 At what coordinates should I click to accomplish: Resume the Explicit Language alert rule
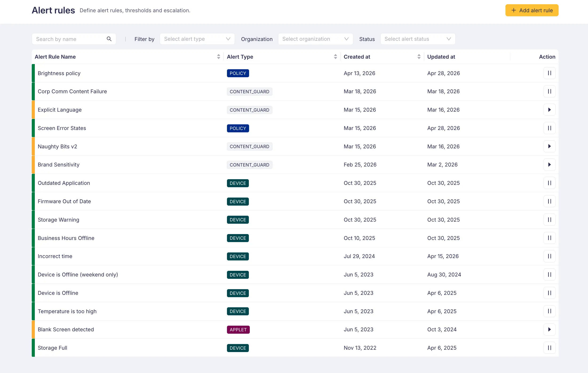pos(549,110)
